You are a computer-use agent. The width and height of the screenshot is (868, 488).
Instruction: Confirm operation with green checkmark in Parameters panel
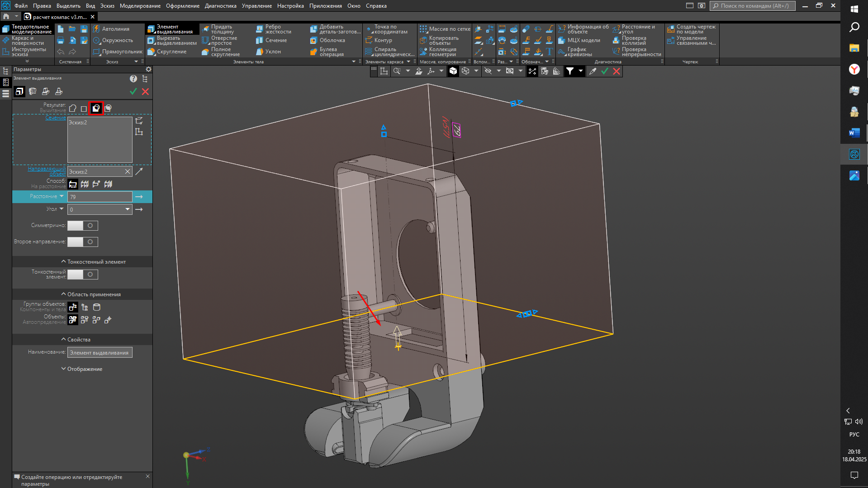(x=133, y=91)
